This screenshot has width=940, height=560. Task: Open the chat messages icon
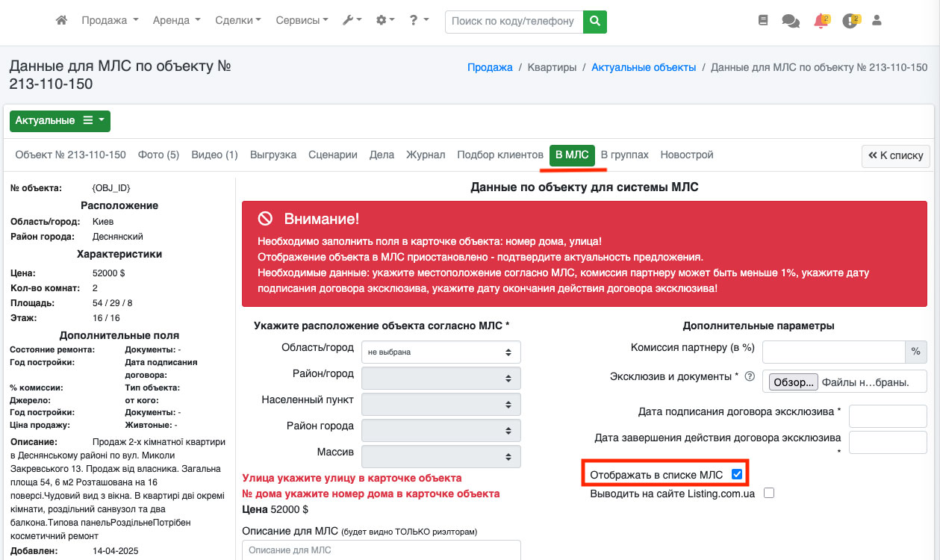click(x=790, y=21)
